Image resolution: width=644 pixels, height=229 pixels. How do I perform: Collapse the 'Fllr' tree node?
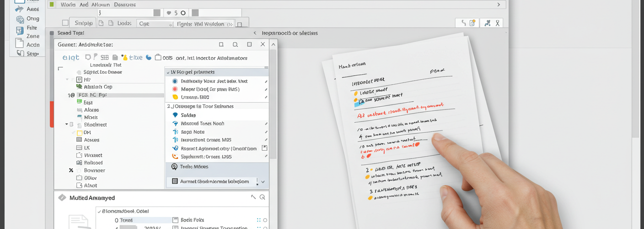[x=67, y=79]
